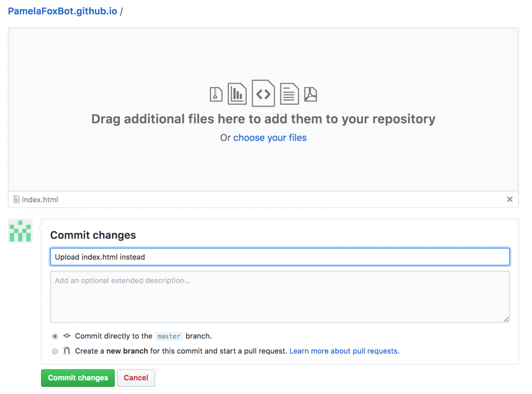Focus the commit message field 'Upload index.html instead'
532x394 pixels.
coord(280,257)
